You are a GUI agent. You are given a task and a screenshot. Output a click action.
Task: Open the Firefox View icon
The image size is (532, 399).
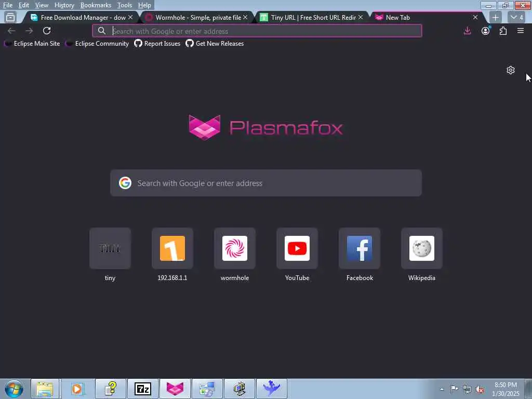10,17
